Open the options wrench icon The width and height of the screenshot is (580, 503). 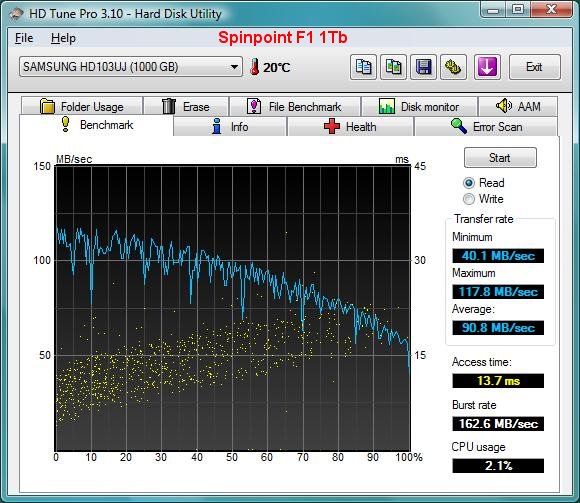click(453, 67)
